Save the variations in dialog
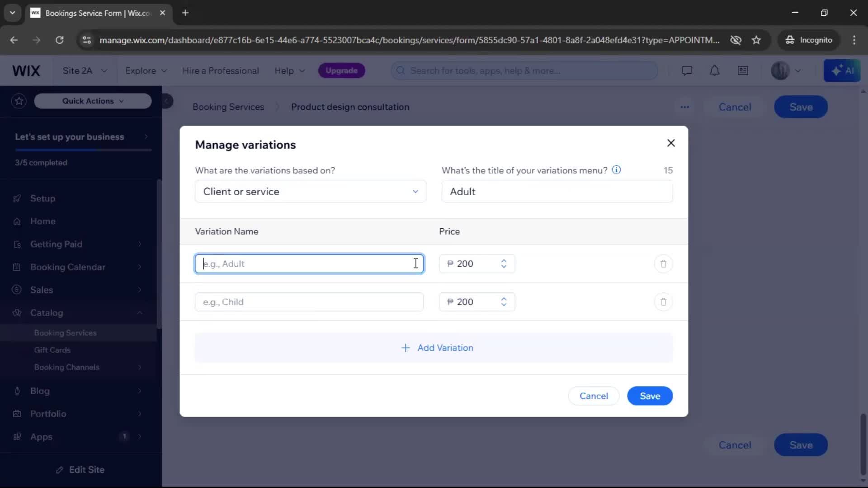 click(650, 396)
